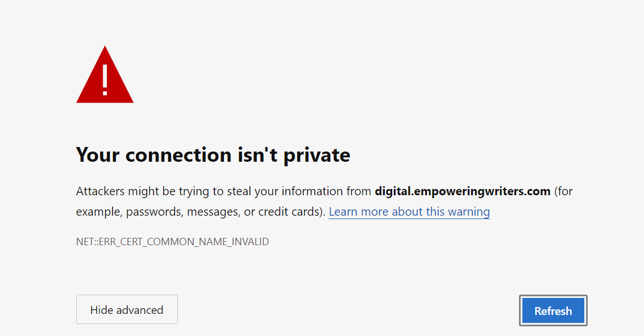
Task: Click the word connection in the heading
Action: tap(178, 155)
